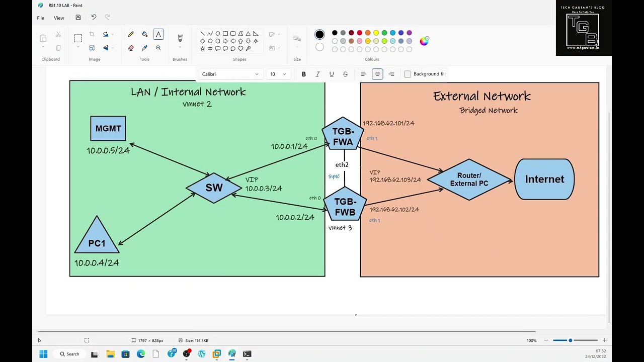This screenshot has width=644, height=362.
Task: Select the Text tool
Action: [x=158, y=34]
